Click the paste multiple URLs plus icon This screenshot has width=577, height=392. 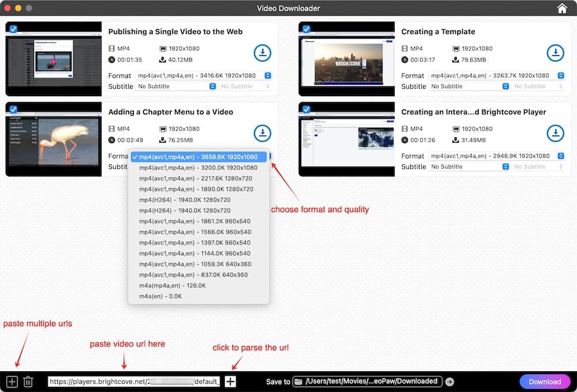coord(12,382)
